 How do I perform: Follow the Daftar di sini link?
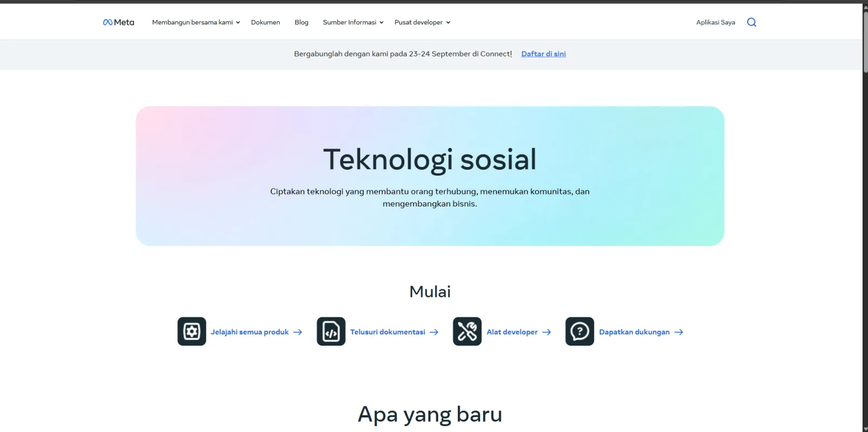point(543,54)
